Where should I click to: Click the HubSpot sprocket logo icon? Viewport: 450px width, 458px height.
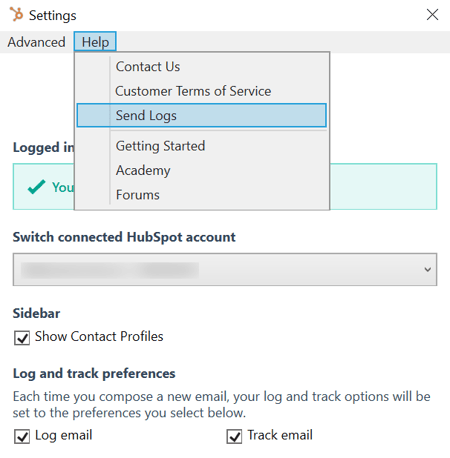click(16, 14)
